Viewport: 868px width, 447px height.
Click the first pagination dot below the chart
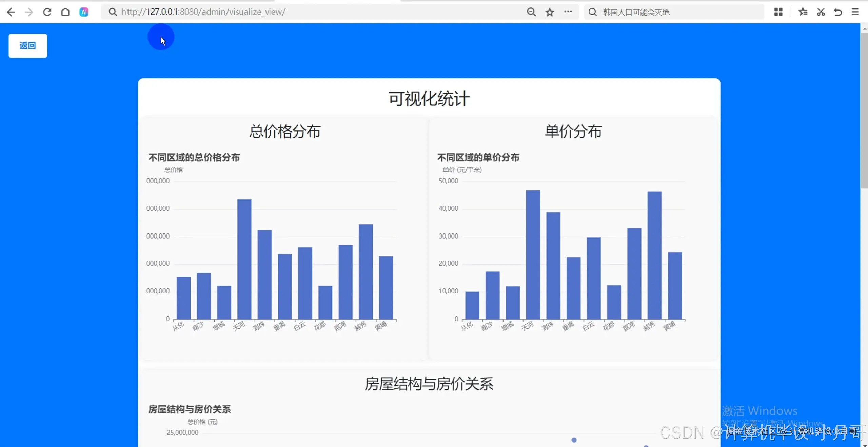[x=574, y=440]
